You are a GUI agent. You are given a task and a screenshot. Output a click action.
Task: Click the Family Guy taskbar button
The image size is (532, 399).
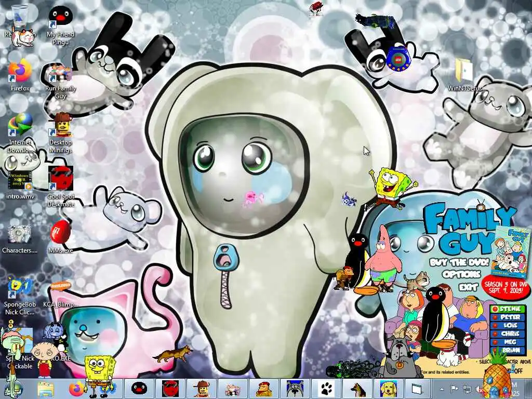pyautogui.click(x=233, y=389)
